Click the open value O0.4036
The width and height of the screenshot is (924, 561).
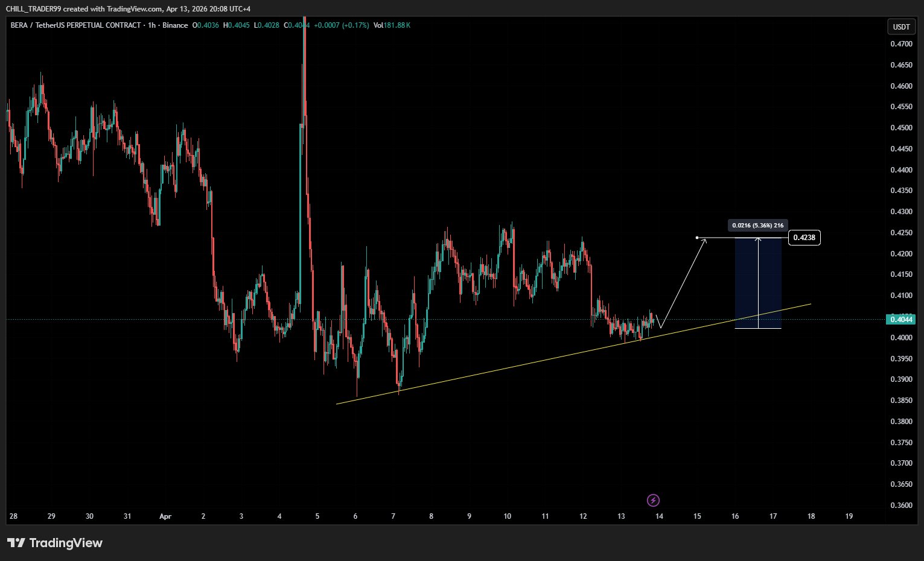(x=205, y=25)
